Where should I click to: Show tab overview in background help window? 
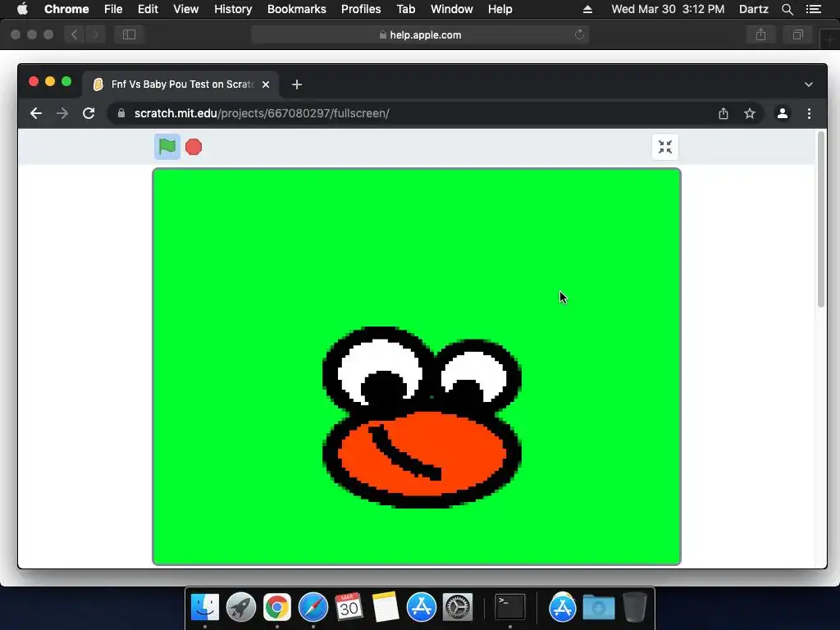click(x=797, y=34)
